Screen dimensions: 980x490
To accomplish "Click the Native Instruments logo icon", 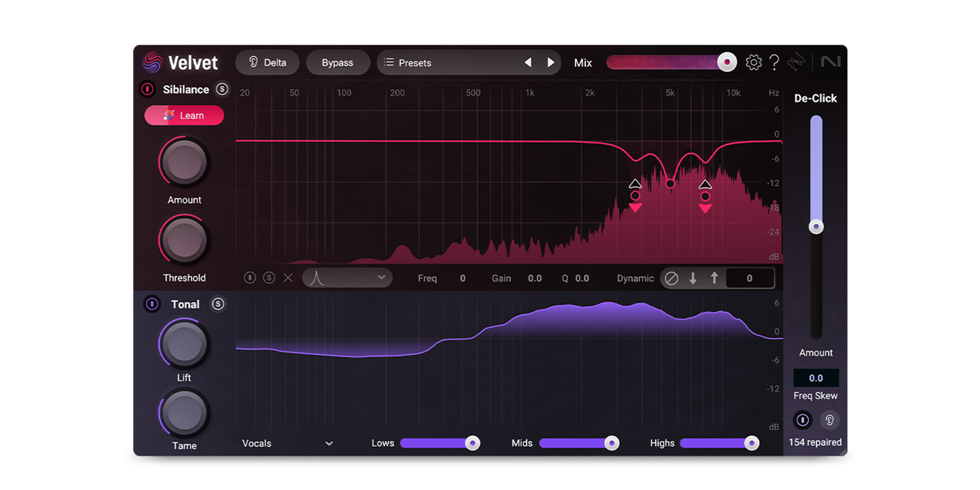I will point(831,62).
